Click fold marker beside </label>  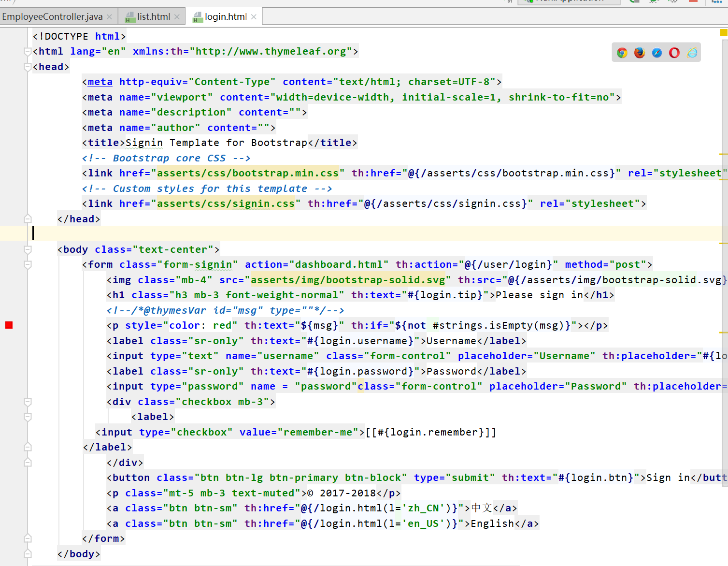pos(28,447)
